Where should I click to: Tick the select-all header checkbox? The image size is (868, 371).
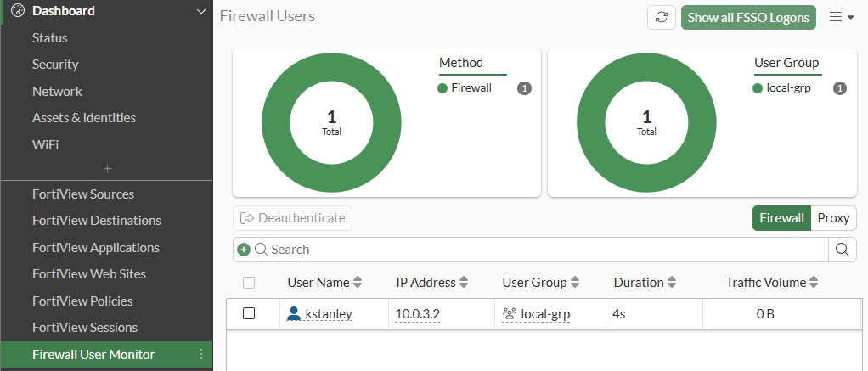249,283
